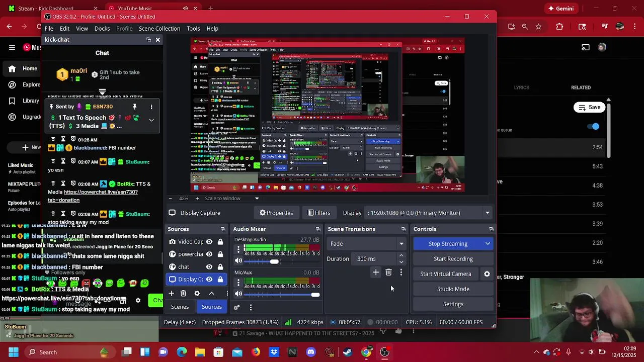Open the Tools menu
644x362 pixels.
click(x=193, y=29)
